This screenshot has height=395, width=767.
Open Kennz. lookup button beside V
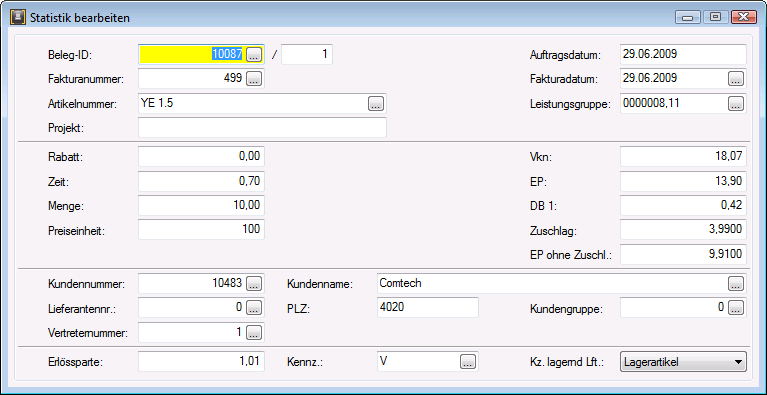tap(468, 362)
